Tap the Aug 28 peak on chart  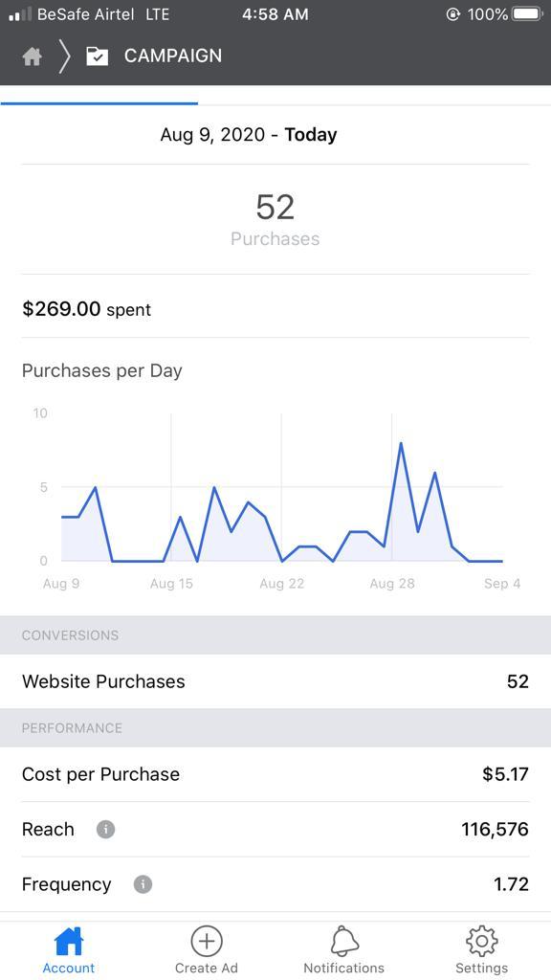(401, 443)
